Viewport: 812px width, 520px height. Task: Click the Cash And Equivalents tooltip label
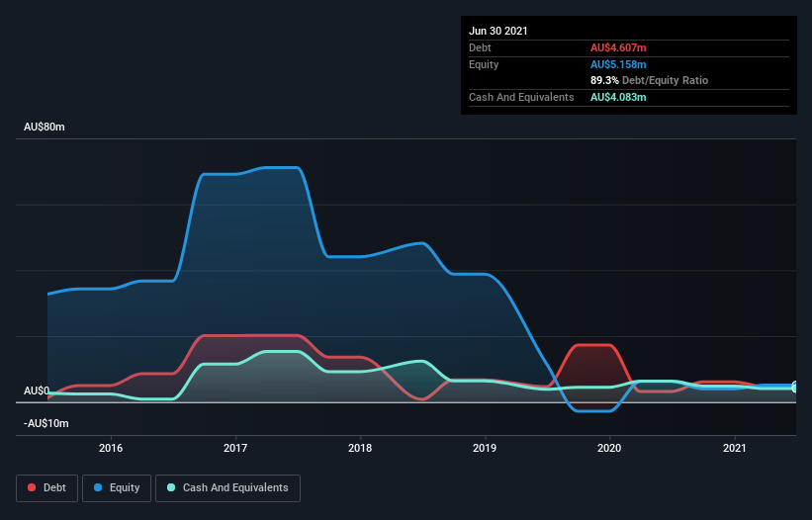click(521, 97)
